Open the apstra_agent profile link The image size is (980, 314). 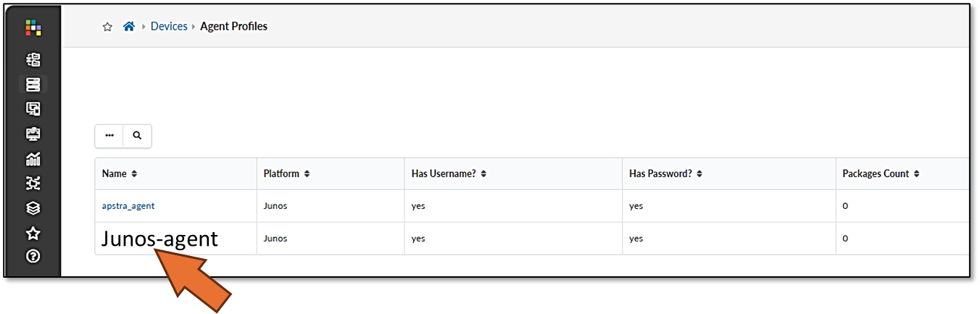(x=128, y=206)
